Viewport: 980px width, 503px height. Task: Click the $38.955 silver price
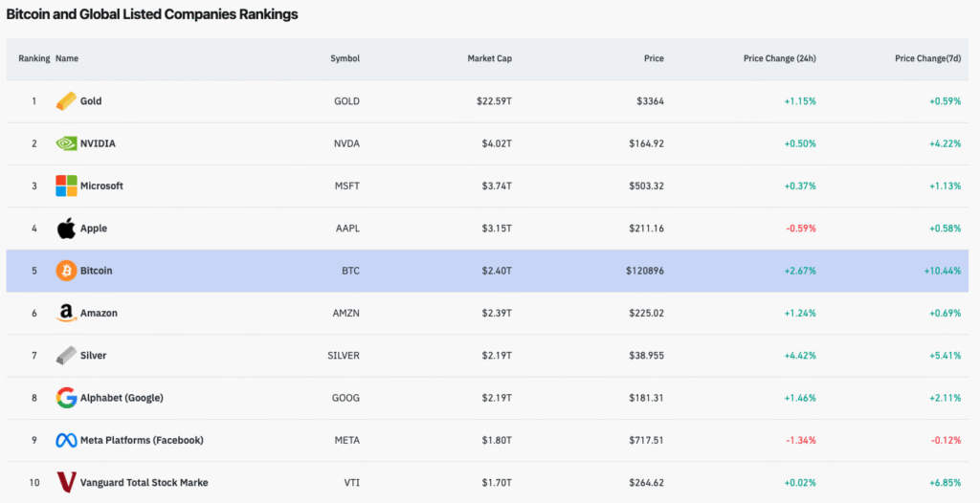point(647,356)
